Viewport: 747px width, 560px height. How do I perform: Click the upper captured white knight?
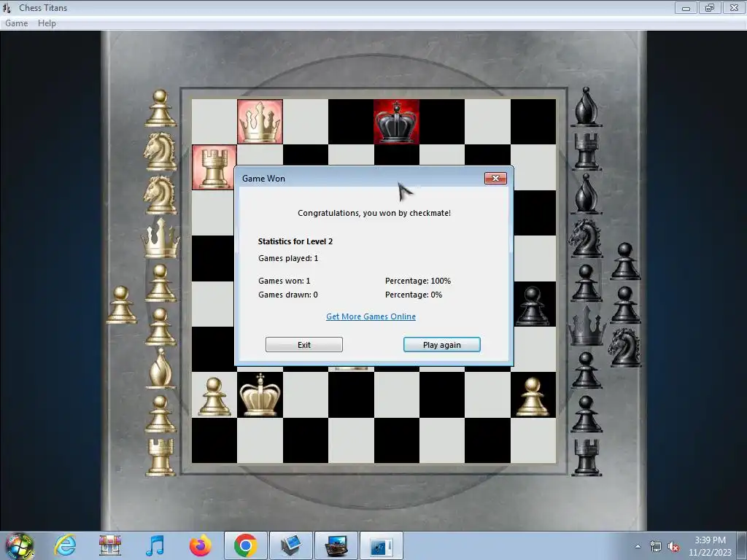[x=160, y=152]
